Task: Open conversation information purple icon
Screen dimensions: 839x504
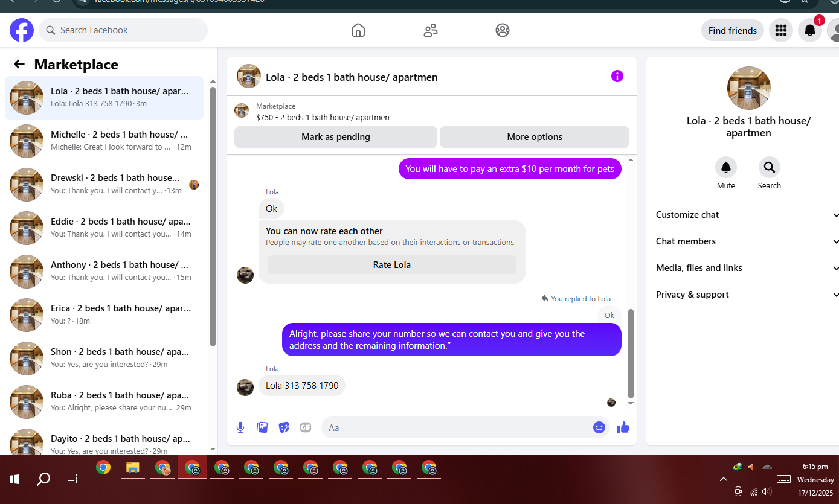Action: tap(617, 76)
